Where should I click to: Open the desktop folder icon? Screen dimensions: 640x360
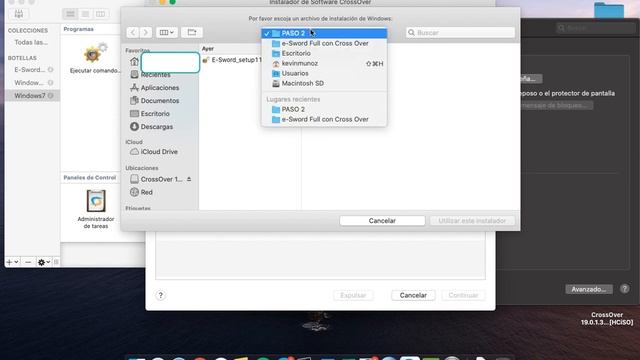[x=609, y=10]
